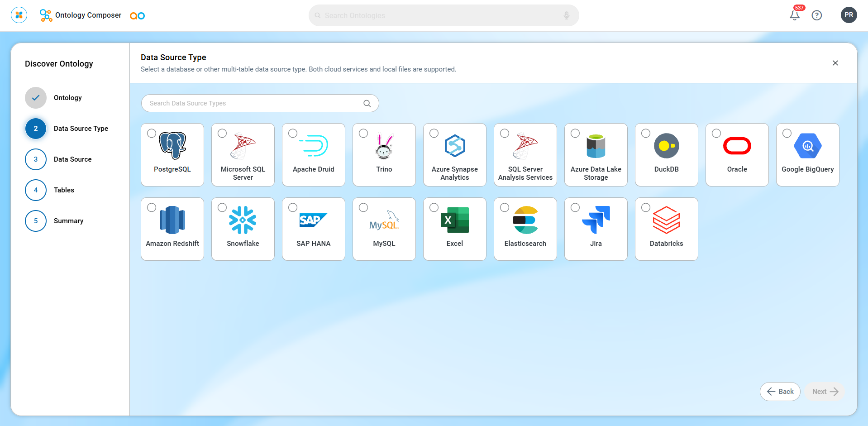Click the Trino bunny logo
This screenshot has width=868, height=426.
coord(384,146)
